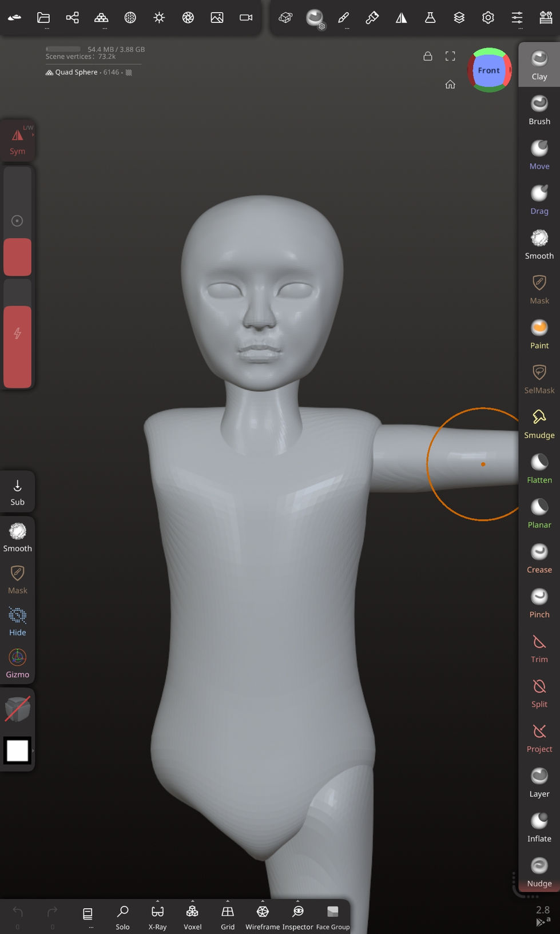Adjust the brush radius slider
Image resolution: width=560 pixels, height=934 pixels.
17,221
